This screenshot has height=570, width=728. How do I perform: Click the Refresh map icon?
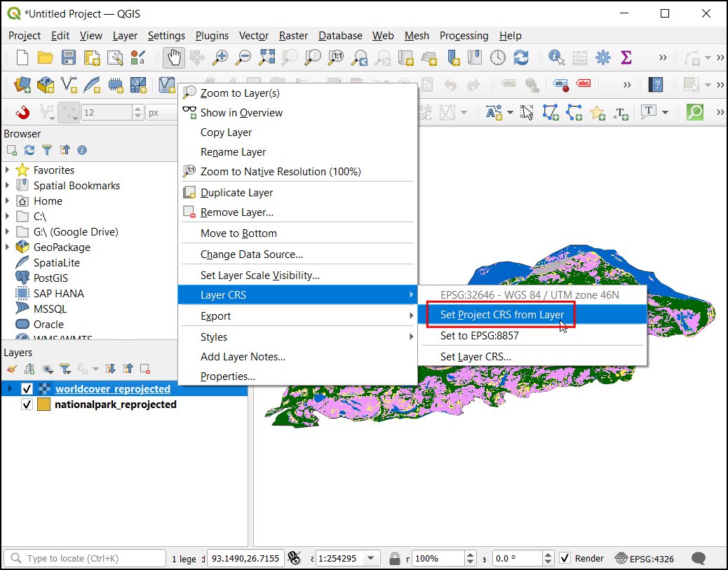pos(521,57)
